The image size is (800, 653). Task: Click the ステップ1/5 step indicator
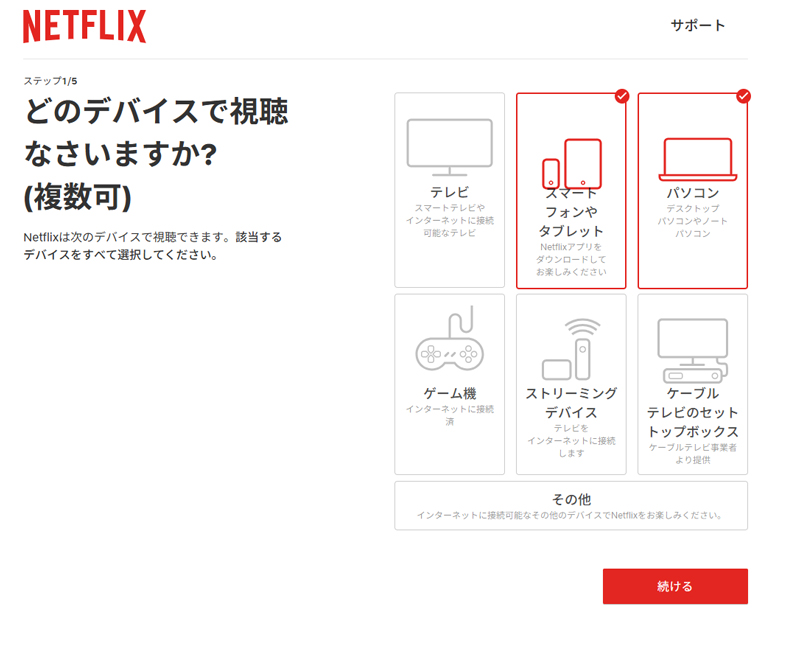point(50,81)
